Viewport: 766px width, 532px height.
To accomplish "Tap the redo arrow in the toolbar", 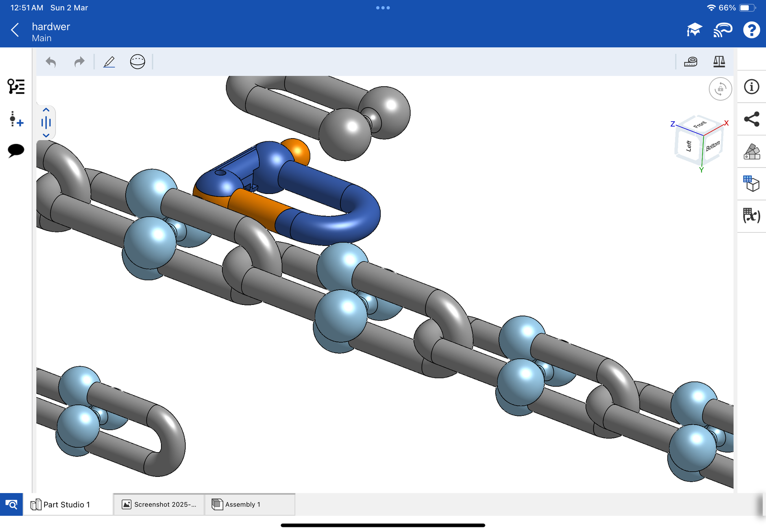I will pyautogui.click(x=80, y=62).
